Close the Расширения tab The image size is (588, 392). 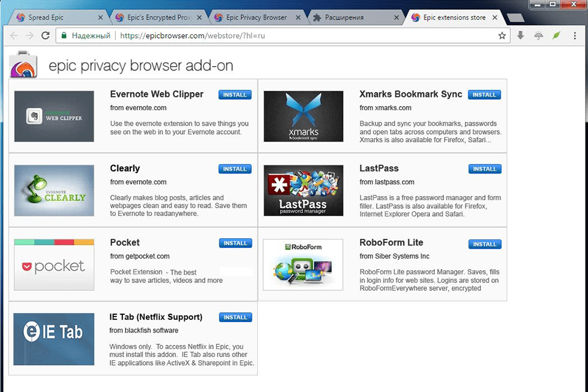click(x=396, y=17)
